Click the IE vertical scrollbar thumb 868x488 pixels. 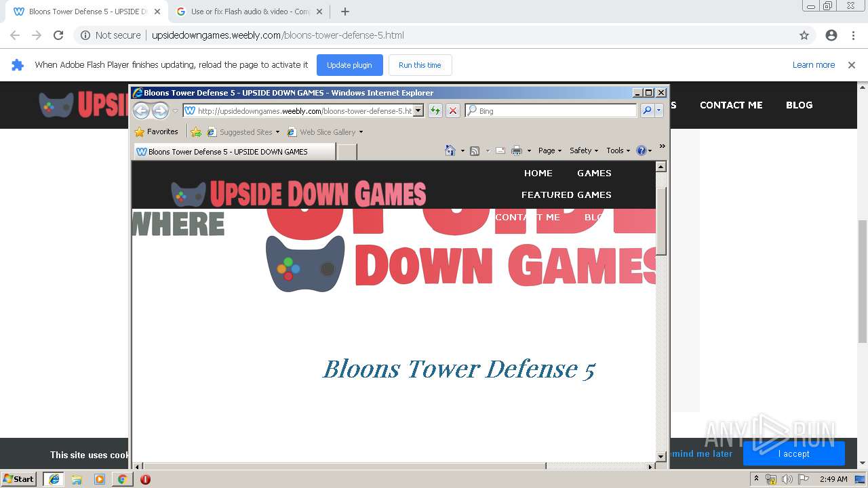(x=661, y=221)
